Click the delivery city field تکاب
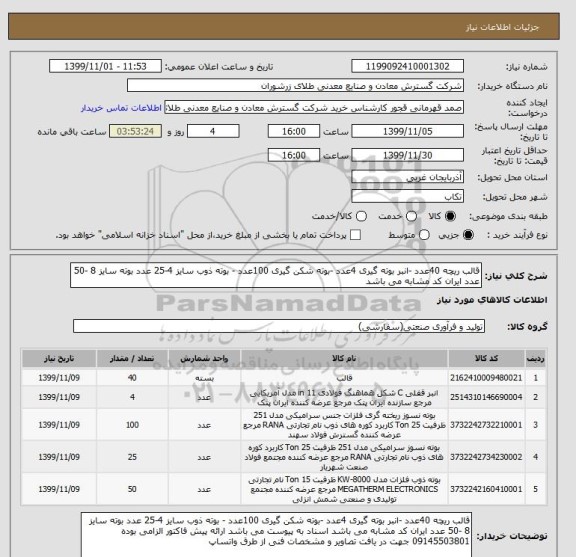The width and height of the screenshot is (576, 557). [x=407, y=197]
